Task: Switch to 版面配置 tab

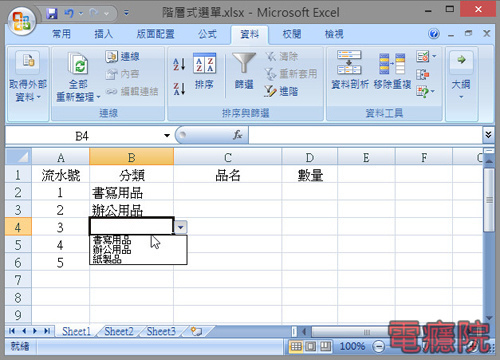Action: point(155,34)
